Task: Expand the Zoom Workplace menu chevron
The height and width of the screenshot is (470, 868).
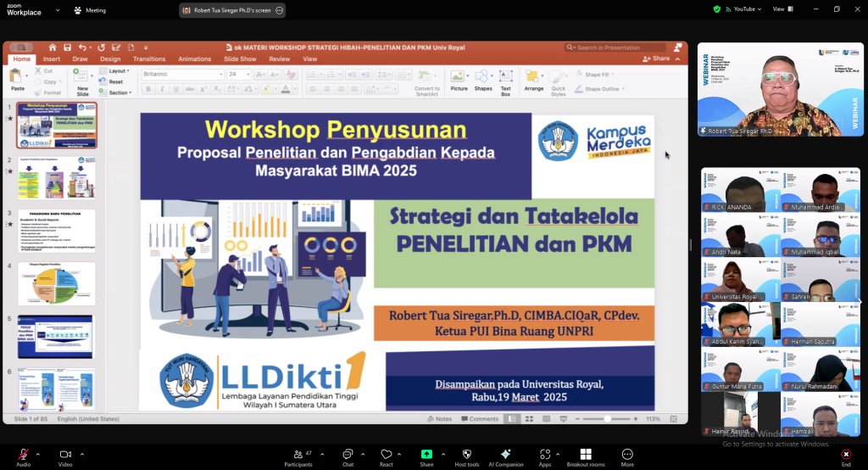Action: [58, 10]
